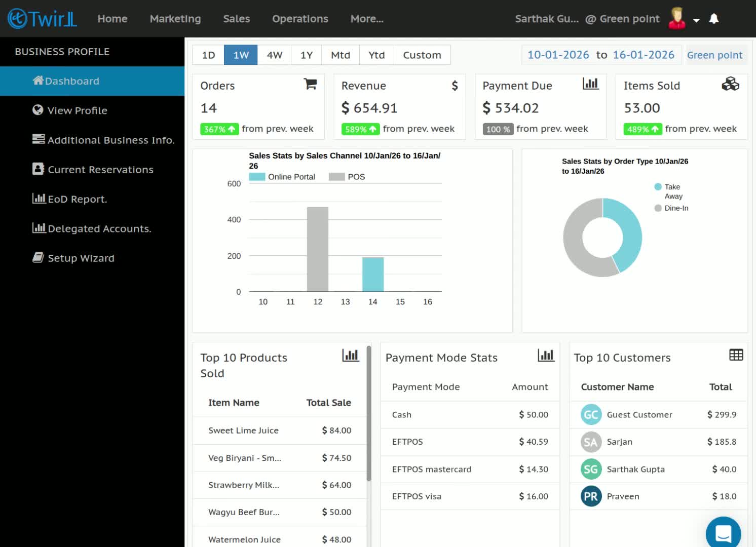Click the Guest Customer GC avatar
This screenshot has width=756, height=547.
[591, 415]
